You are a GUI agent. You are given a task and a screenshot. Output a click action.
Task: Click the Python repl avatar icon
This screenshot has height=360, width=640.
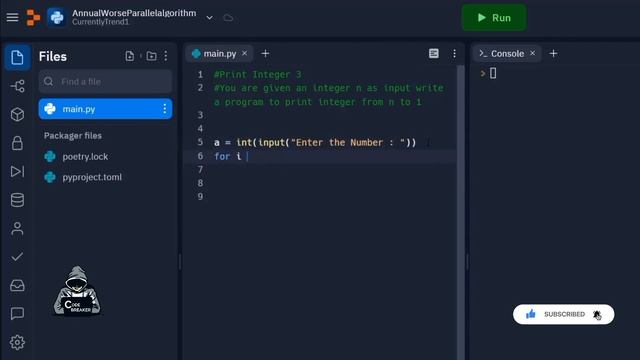tap(56, 18)
